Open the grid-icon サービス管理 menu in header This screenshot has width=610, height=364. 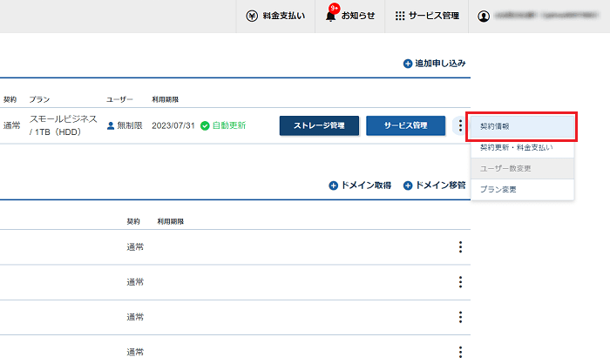(400, 17)
